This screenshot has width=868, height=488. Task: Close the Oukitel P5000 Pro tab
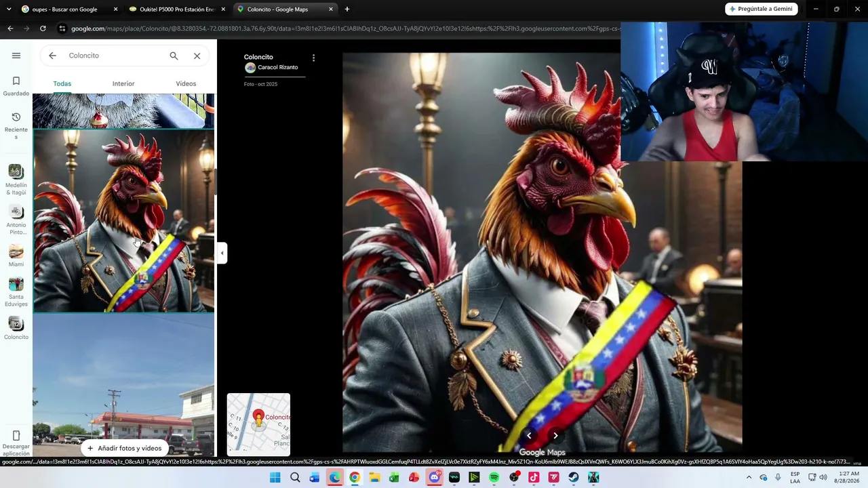(223, 9)
